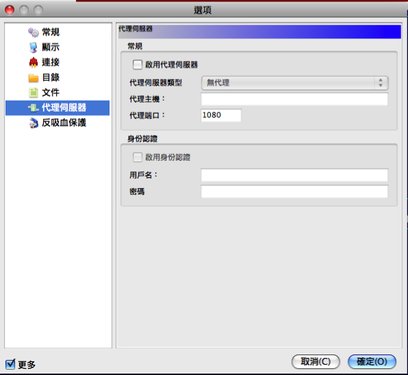Close the 選項 window with red button
Viewport: 408px width, 375px height.
pos(10,10)
